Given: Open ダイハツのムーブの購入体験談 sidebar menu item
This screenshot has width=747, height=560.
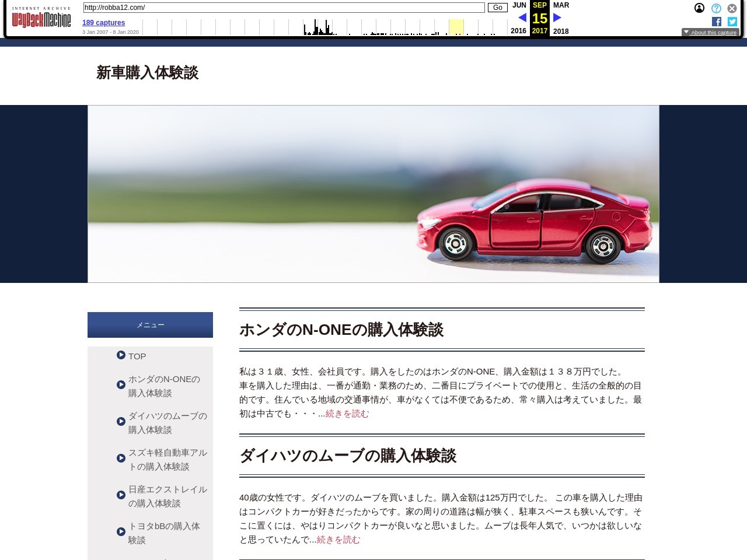Looking at the screenshot, I should 167,423.
